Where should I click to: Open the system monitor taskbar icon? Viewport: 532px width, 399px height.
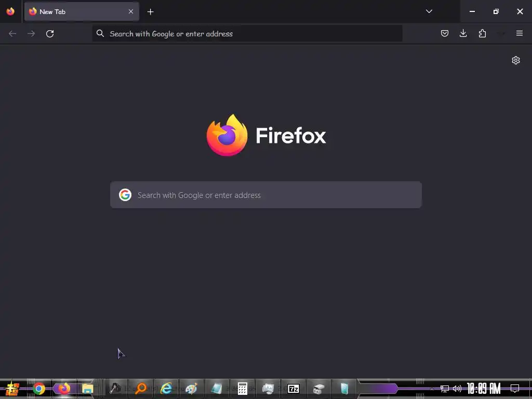pos(268,389)
